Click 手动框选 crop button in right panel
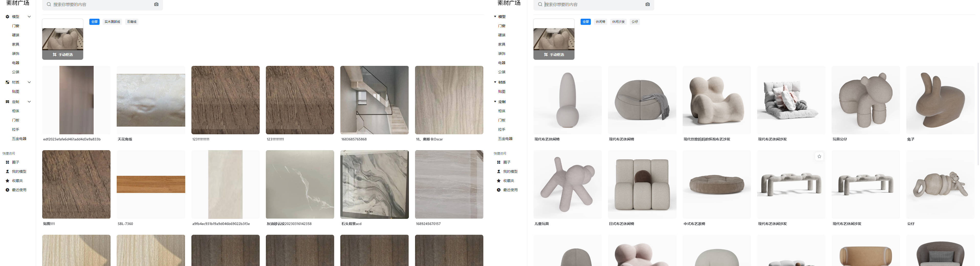This screenshot has width=980, height=266. click(554, 55)
